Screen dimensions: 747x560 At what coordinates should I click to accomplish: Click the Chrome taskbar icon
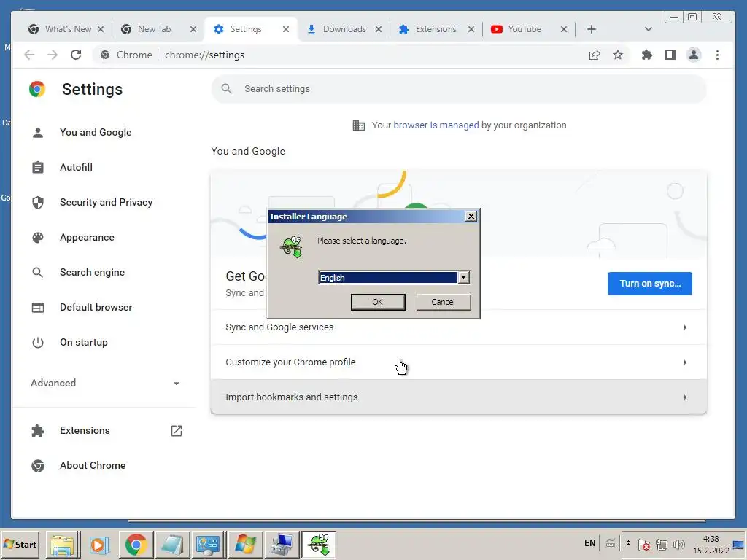click(136, 545)
